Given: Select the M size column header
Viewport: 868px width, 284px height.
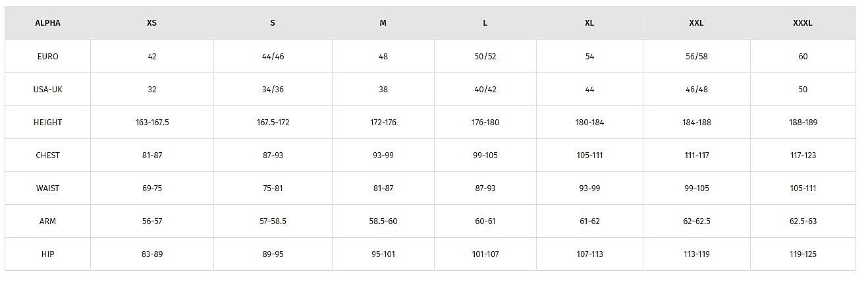Looking at the screenshot, I should pyautogui.click(x=383, y=23).
